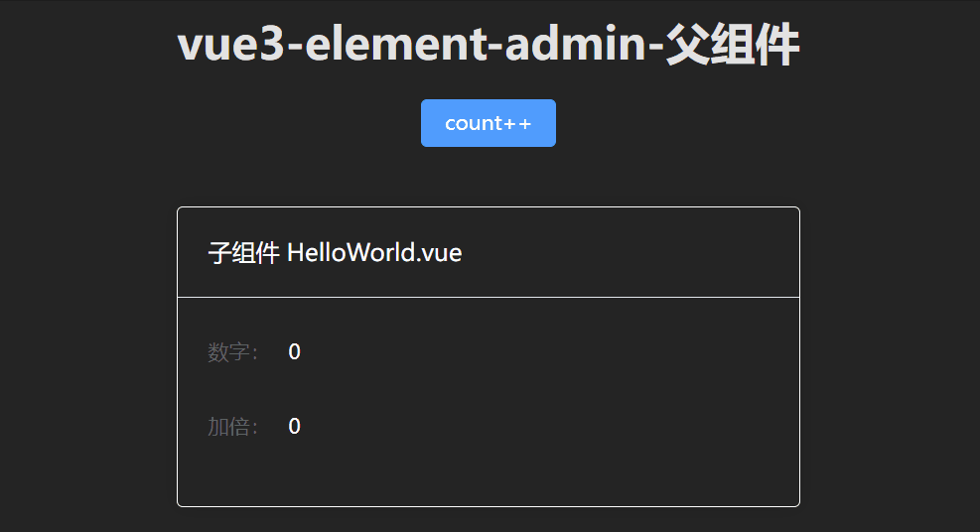Click the value 0 beside 加倍
Screen dimensions: 980x532
point(294,427)
